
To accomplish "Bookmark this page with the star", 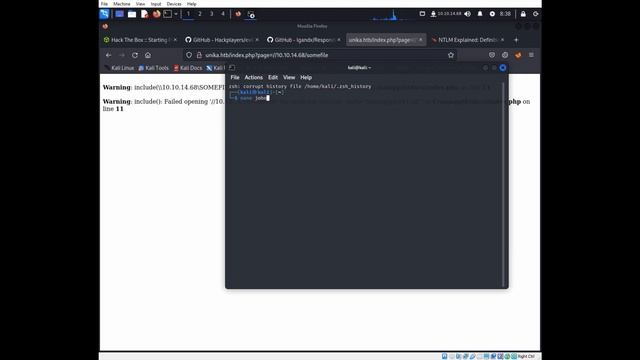I will click(x=451, y=55).
